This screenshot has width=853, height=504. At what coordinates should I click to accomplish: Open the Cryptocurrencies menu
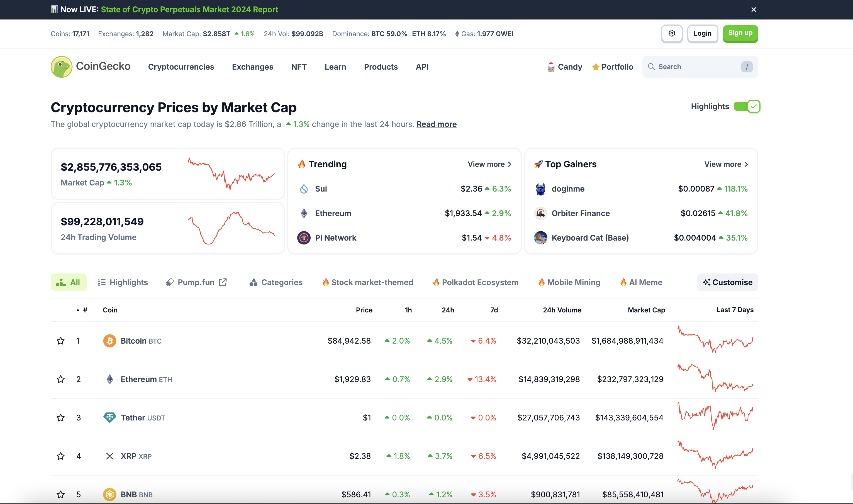(181, 67)
